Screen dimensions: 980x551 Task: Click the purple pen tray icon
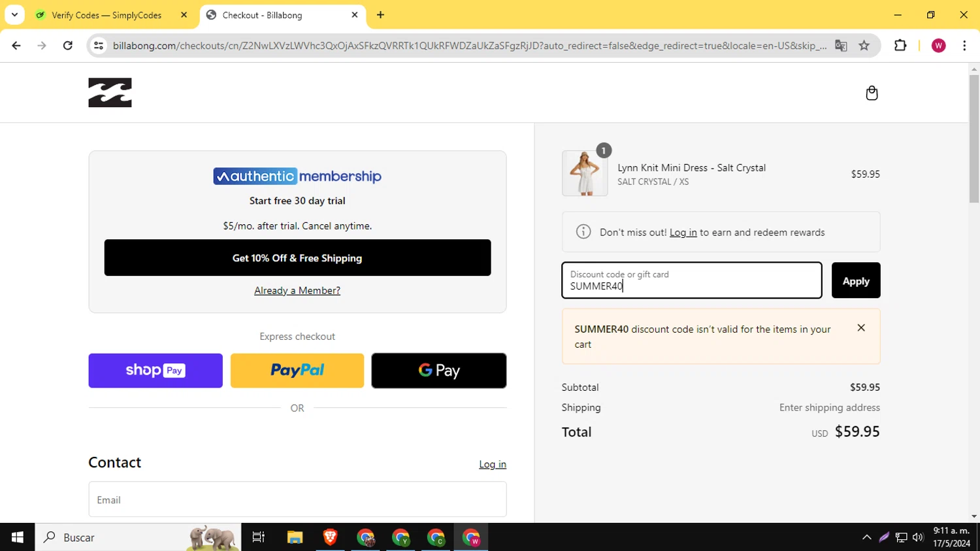[884, 537]
